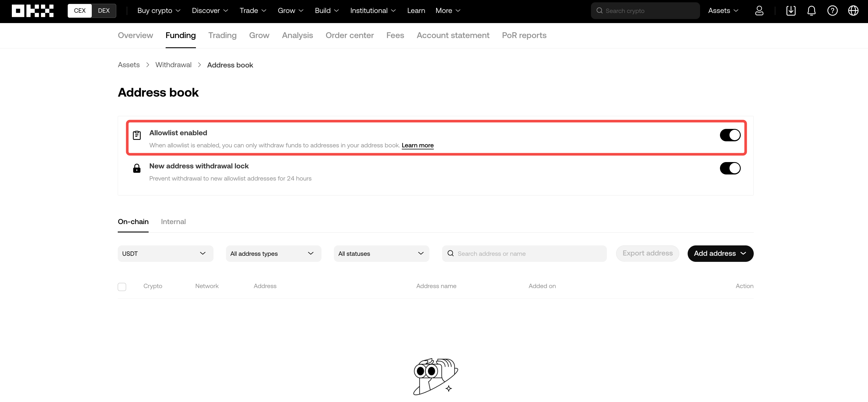The height and width of the screenshot is (402, 868).
Task: Open the All address types dropdown
Action: coord(273,253)
